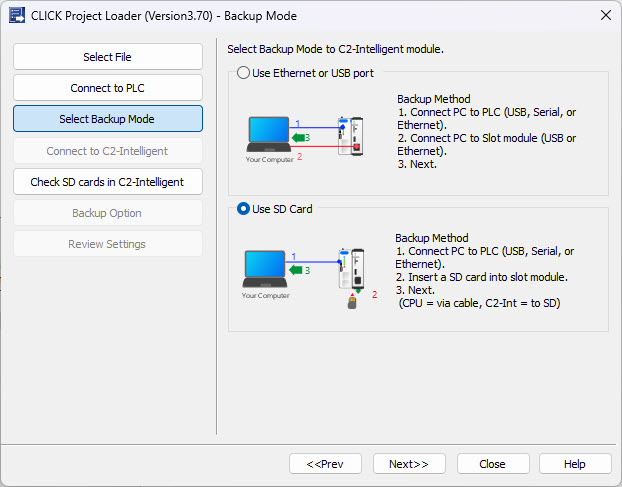Click the SD card icon below the PLC
This screenshot has height=487, width=622.
[352, 302]
